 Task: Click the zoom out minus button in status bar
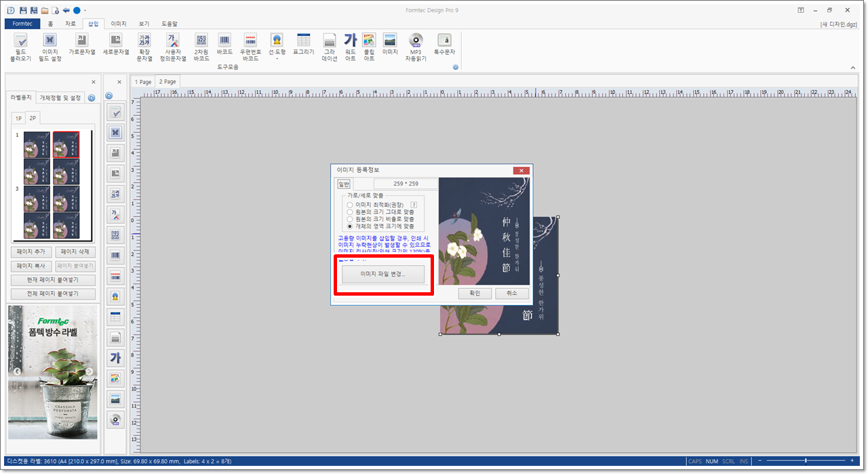coord(761,461)
